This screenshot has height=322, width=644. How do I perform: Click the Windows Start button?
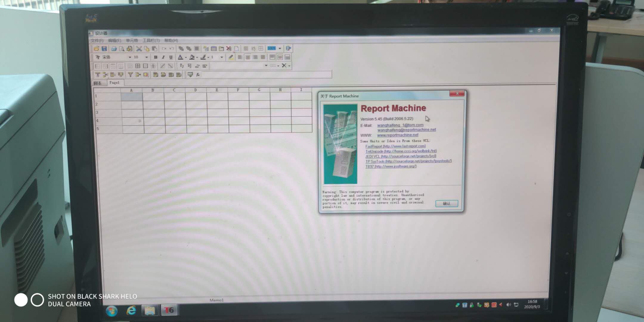(112, 311)
